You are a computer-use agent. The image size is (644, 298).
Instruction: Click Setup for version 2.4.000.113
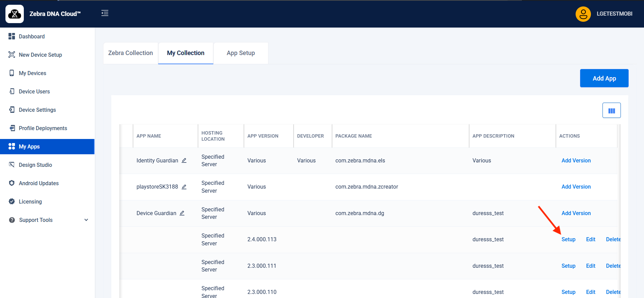pos(568,240)
